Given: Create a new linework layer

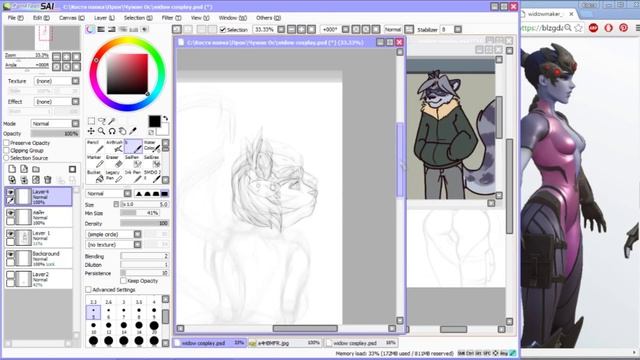Looking at the screenshot, I should tap(24, 169).
